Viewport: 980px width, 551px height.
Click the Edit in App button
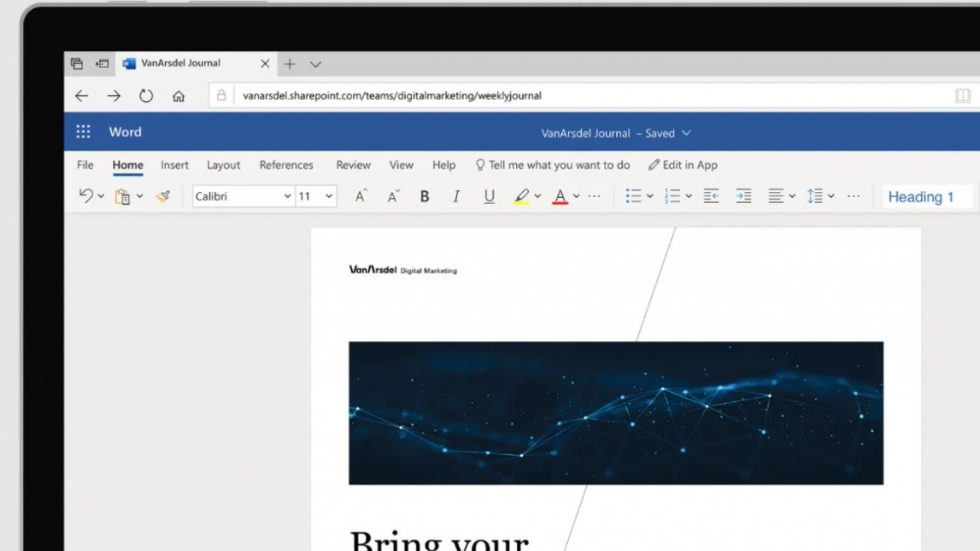click(x=683, y=165)
